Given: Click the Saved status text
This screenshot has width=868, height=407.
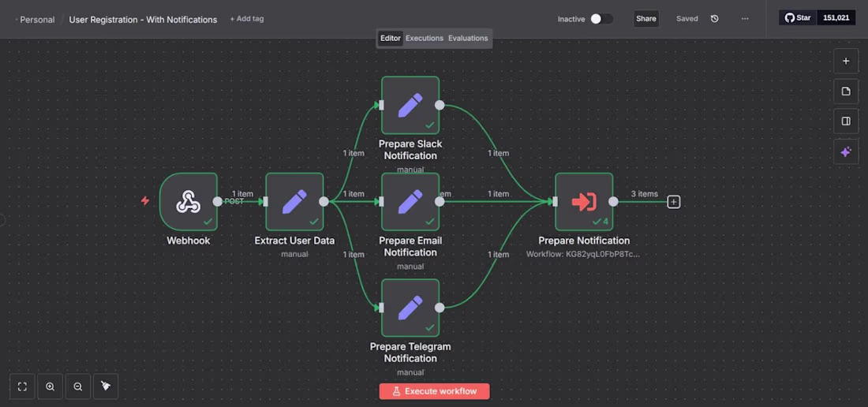Looking at the screenshot, I should (x=687, y=19).
